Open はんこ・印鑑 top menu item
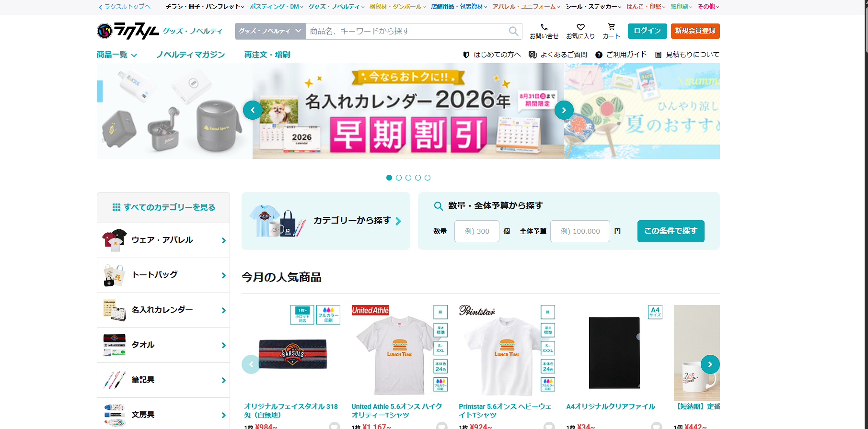 (646, 7)
